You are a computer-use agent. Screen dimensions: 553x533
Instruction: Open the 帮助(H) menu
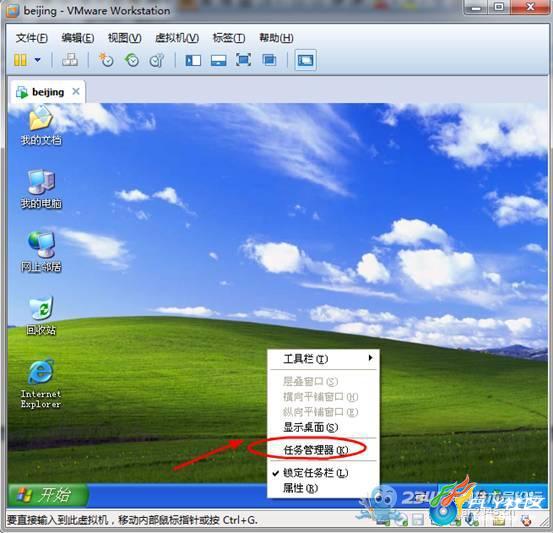(276, 37)
